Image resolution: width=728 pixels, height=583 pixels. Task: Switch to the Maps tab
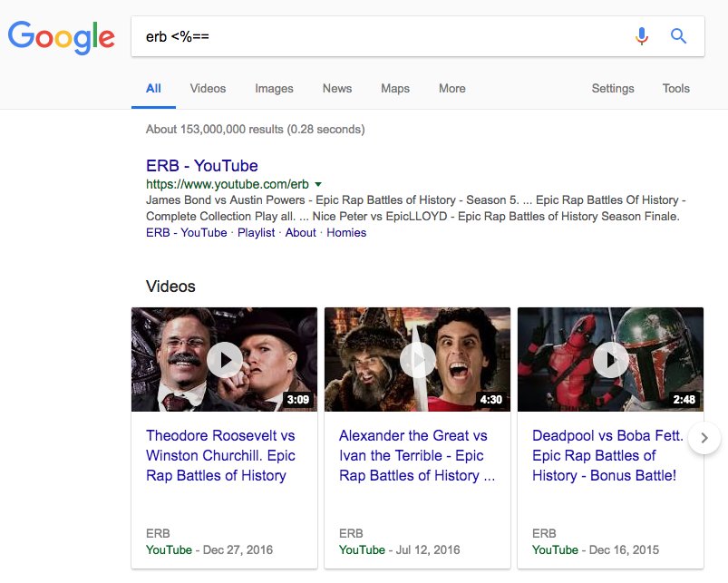click(395, 88)
